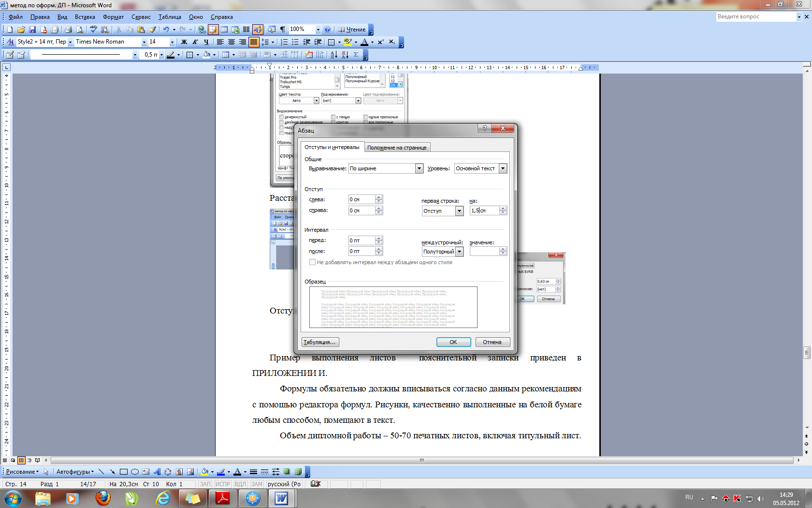Screen dimensions: 812x508
Task: Apply bold with the Ж button
Action: click(x=184, y=42)
